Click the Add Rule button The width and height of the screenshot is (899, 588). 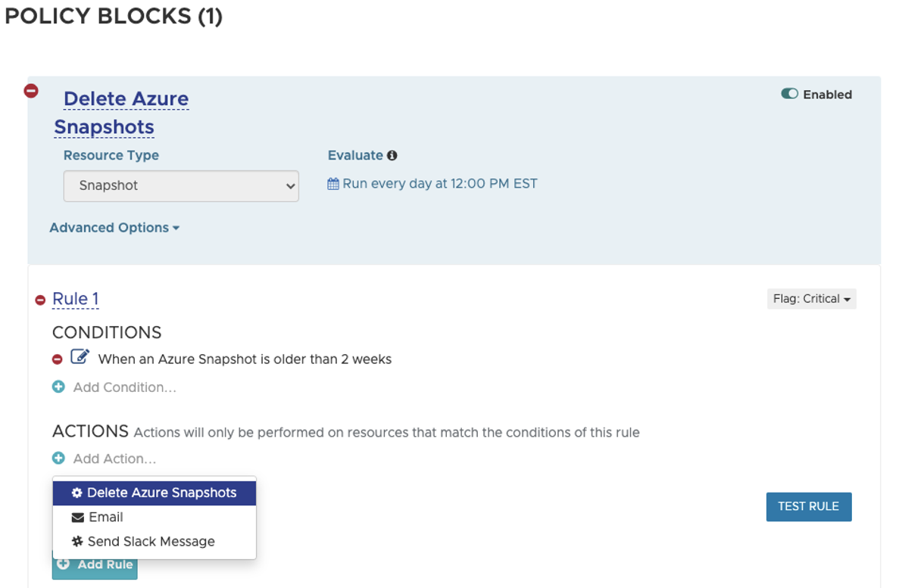pyautogui.click(x=94, y=564)
